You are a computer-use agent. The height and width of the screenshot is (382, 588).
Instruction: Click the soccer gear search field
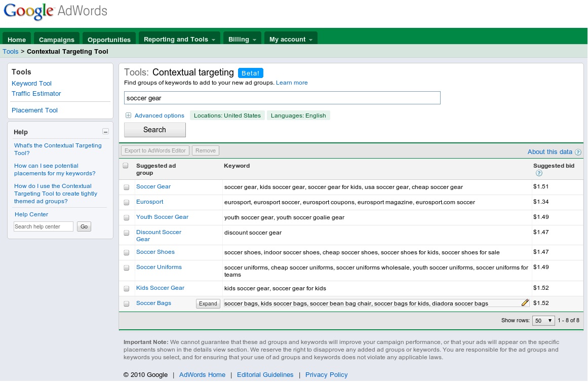[x=283, y=98]
